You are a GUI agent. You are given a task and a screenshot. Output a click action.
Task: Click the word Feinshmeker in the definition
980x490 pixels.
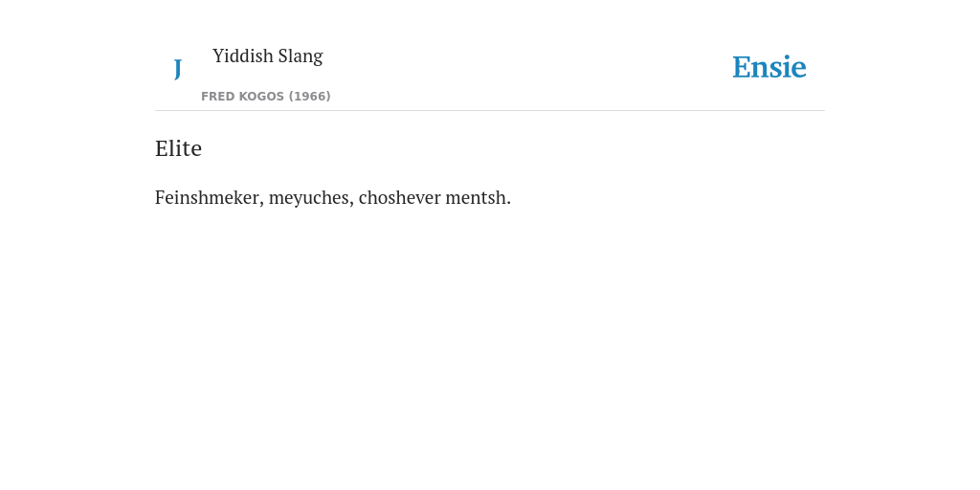pyautogui.click(x=210, y=197)
